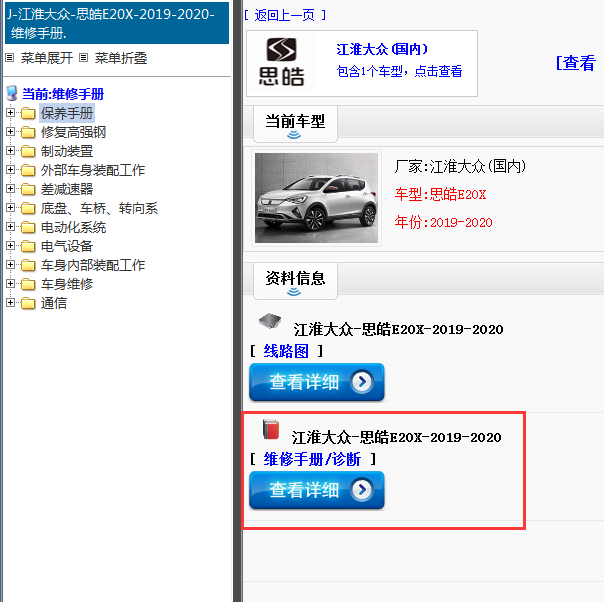Click the folder icon for 车身维修
Screen dimensions: 604x602
pyautogui.click(x=28, y=284)
